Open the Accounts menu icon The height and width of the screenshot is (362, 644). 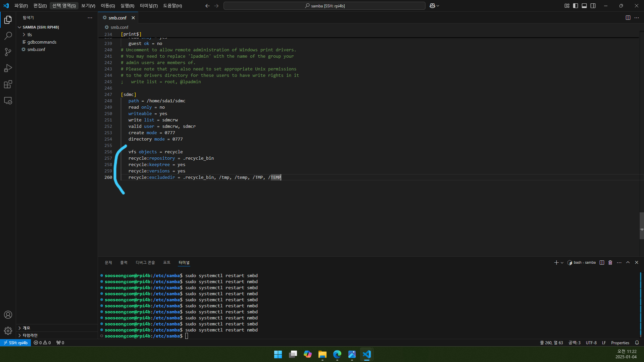(8, 315)
